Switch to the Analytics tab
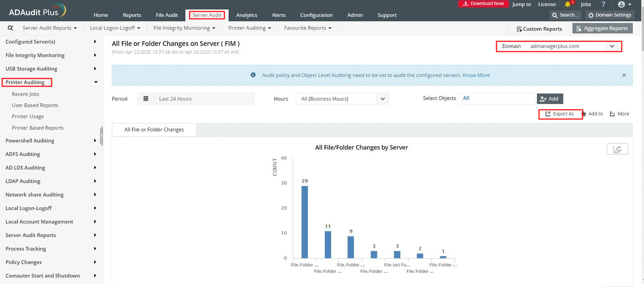This screenshot has height=287, width=644. click(246, 15)
